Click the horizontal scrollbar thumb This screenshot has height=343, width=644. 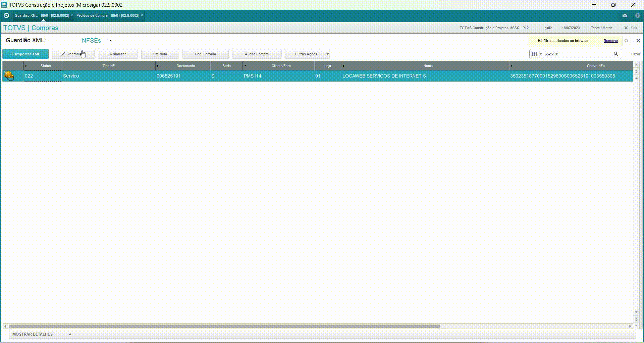click(224, 326)
